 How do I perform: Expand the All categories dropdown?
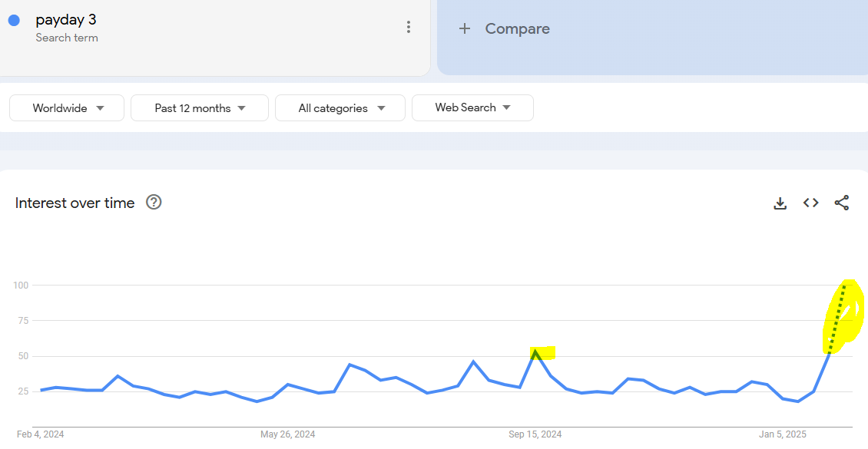(340, 108)
